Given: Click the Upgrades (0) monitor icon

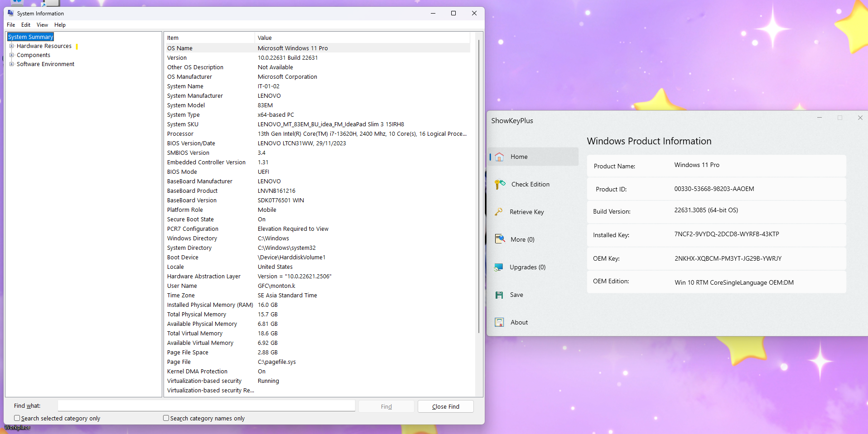Looking at the screenshot, I should 499,267.
